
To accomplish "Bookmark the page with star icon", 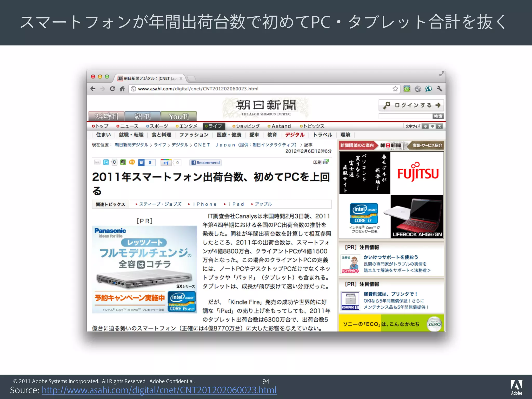I will [x=395, y=89].
